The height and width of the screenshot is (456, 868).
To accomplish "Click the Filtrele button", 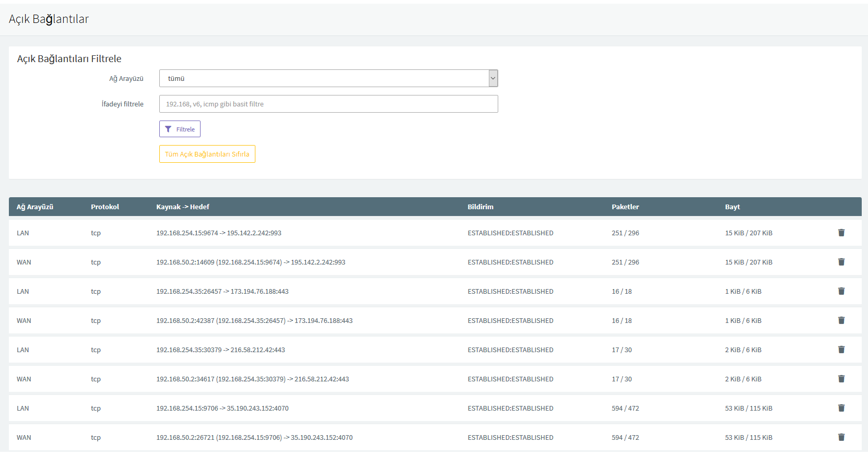I will click(x=180, y=129).
